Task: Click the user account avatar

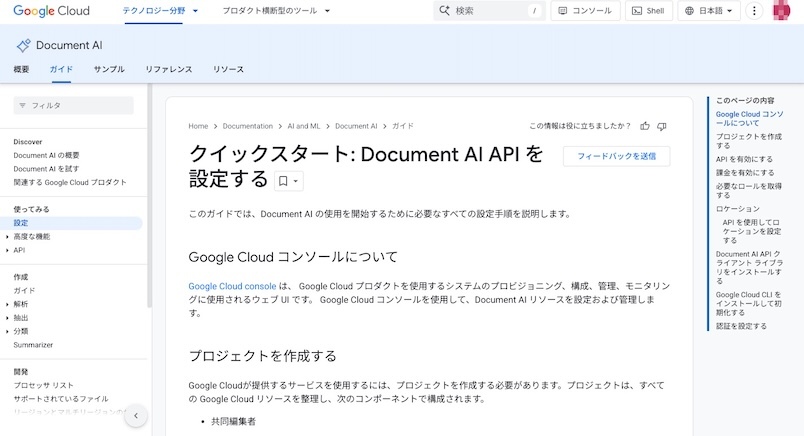Action: 781,11
